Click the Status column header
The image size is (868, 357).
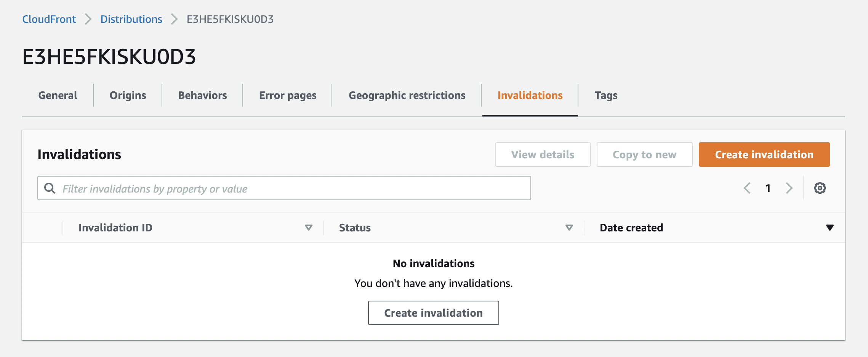pos(355,228)
